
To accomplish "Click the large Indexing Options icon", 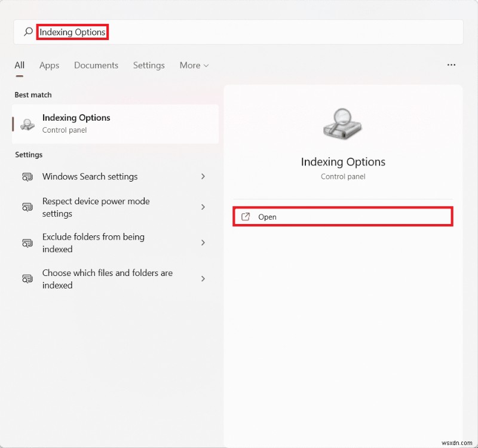I will pos(342,124).
